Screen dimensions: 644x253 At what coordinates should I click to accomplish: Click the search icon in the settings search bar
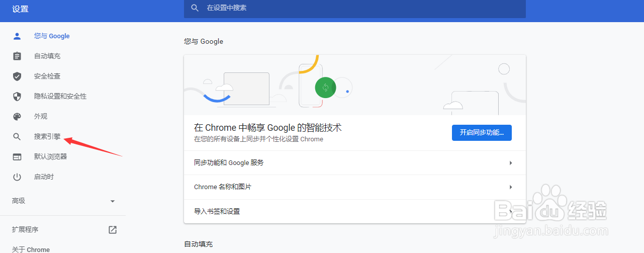click(x=195, y=8)
